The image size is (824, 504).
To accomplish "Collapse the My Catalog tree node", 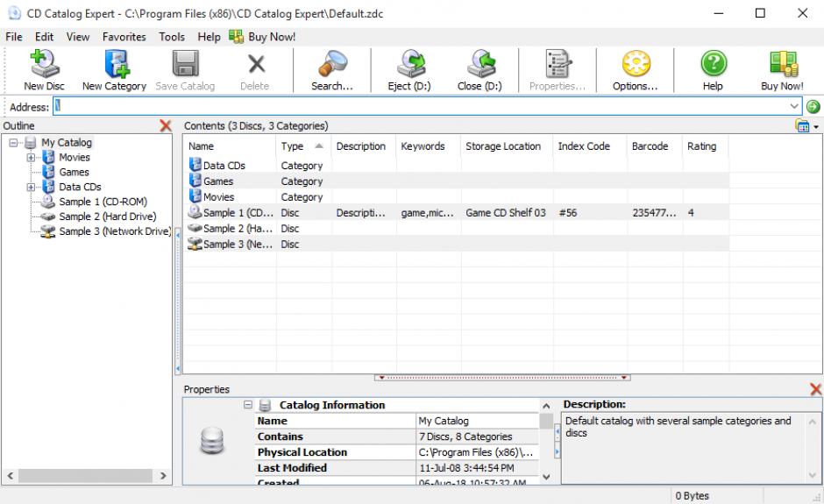I will coord(13,142).
